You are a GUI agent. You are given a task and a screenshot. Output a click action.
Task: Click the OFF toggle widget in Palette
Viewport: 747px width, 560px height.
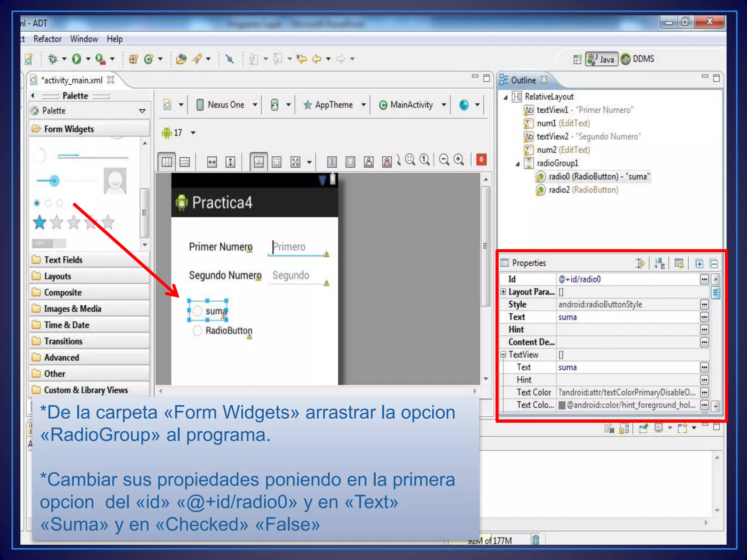(49, 243)
